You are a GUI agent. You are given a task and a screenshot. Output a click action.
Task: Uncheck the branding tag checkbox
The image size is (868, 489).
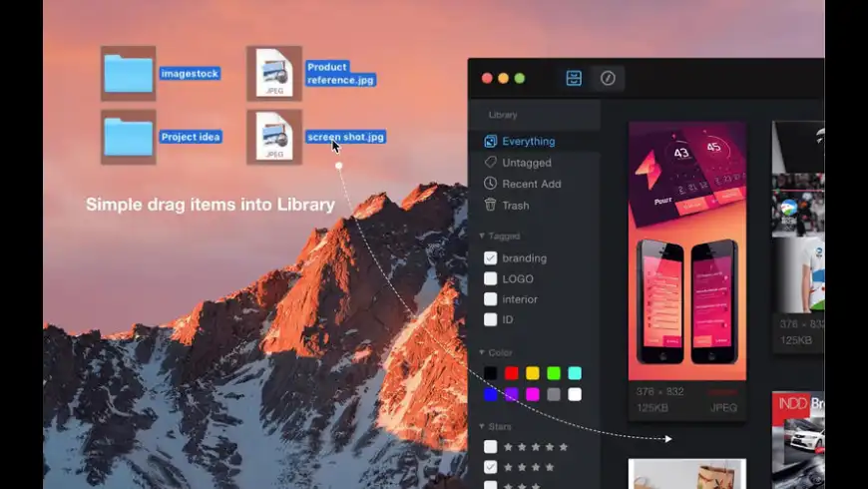point(491,258)
